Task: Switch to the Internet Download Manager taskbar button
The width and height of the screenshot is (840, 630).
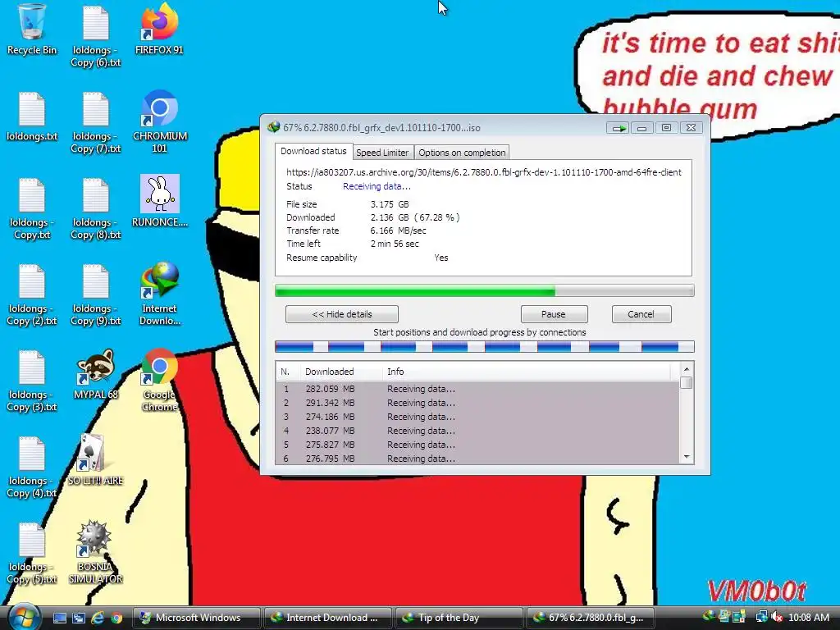Action: click(328, 618)
